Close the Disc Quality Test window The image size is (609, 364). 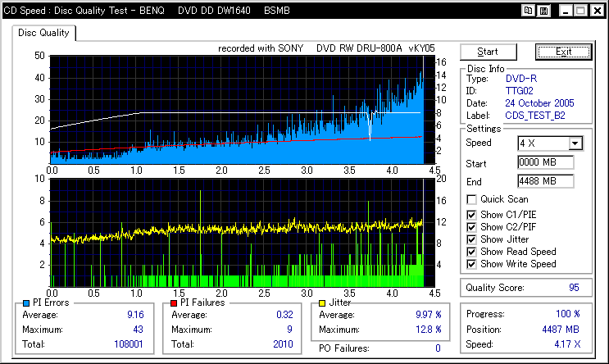click(598, 11)
